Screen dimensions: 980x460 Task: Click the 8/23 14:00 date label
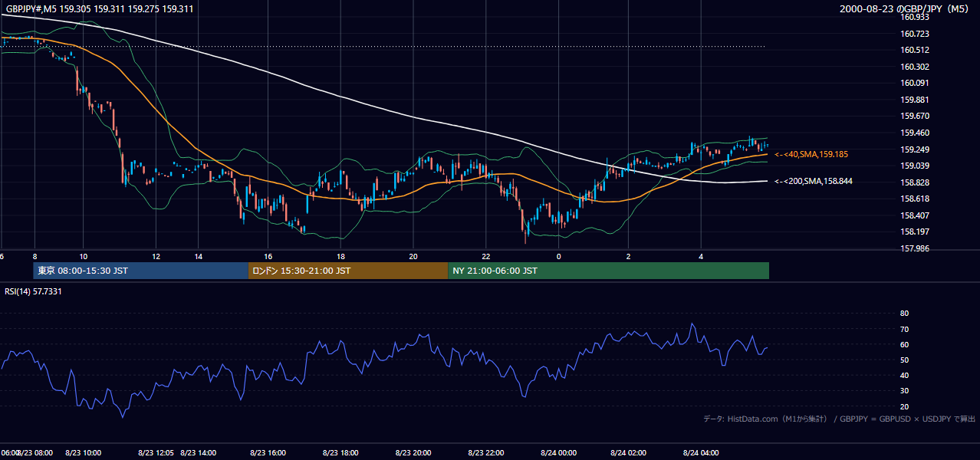click(199, 453)
